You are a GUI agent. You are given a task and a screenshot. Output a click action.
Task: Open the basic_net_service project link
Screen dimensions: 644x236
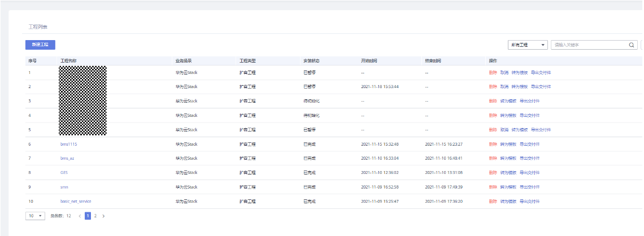[x=76, y=201]
